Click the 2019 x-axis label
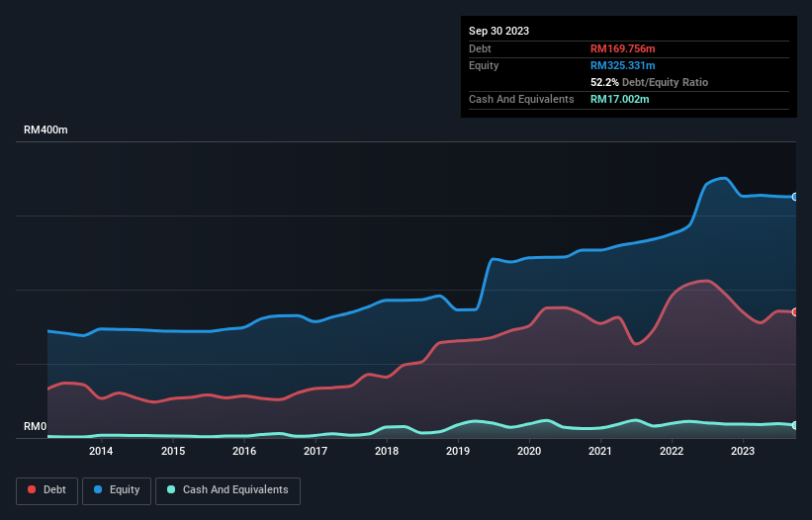This screenshot has height=520, width=812. 458,451
